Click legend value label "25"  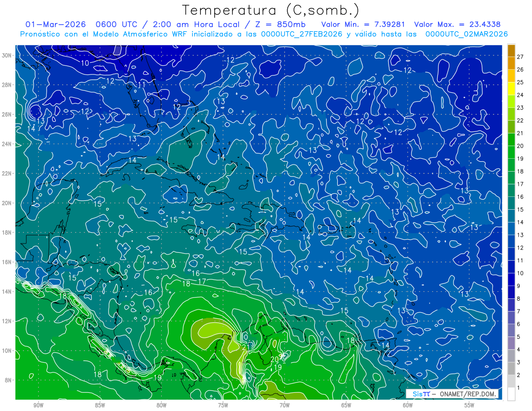click(520, 82)
